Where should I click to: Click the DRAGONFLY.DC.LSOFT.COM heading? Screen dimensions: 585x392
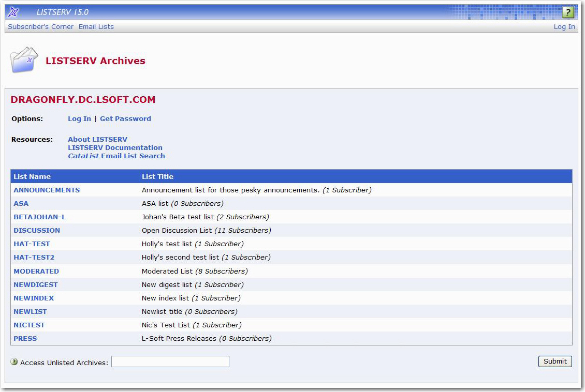point(83,100)
